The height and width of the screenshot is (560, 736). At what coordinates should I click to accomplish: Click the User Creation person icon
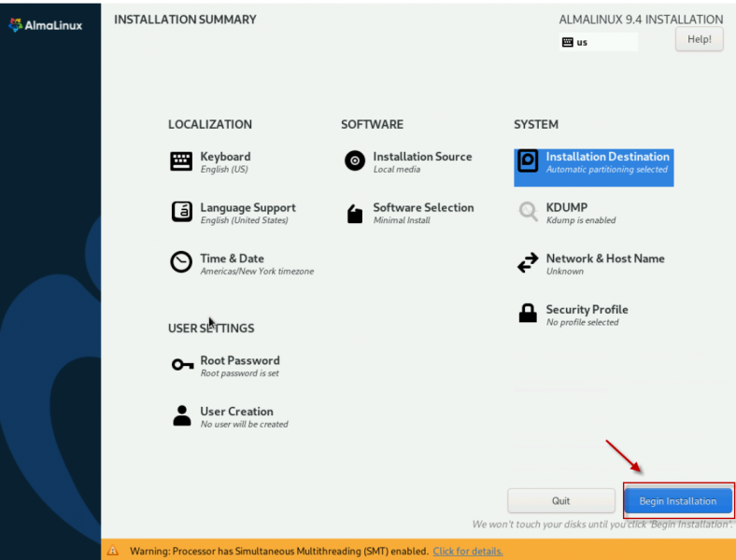tap(182, 415)
